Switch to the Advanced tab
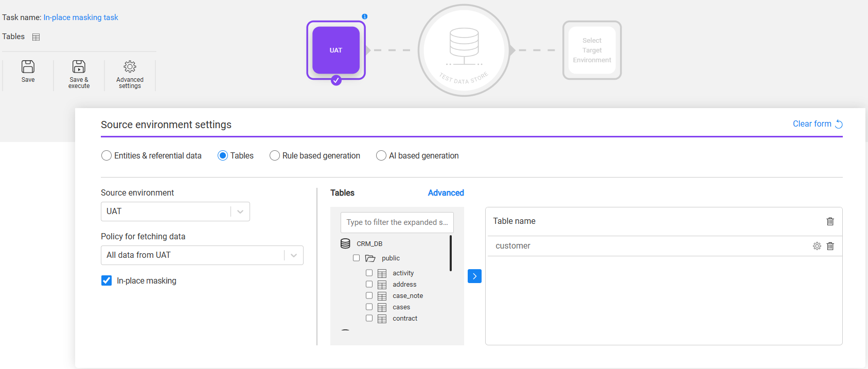 (446, 192)
